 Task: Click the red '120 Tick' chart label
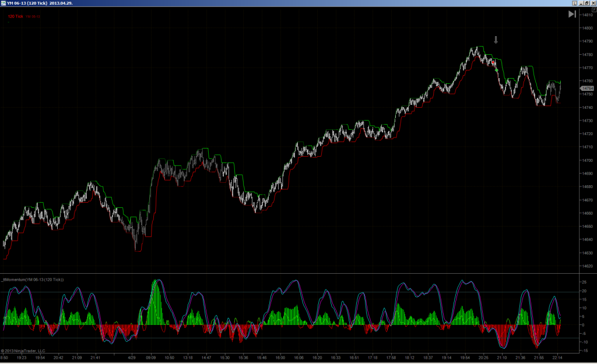point(16,16)
